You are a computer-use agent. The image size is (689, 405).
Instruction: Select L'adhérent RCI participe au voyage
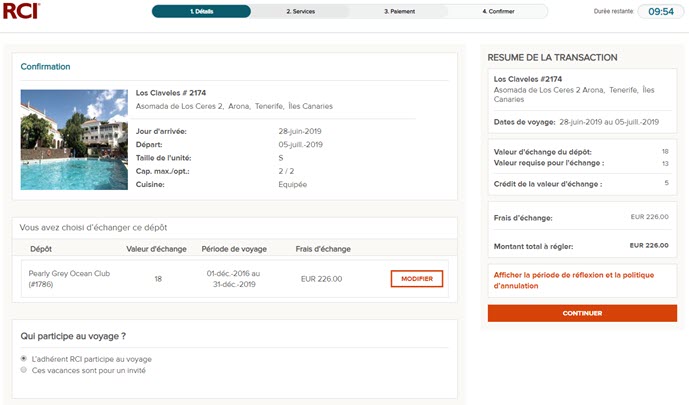[x=24, y=358]
